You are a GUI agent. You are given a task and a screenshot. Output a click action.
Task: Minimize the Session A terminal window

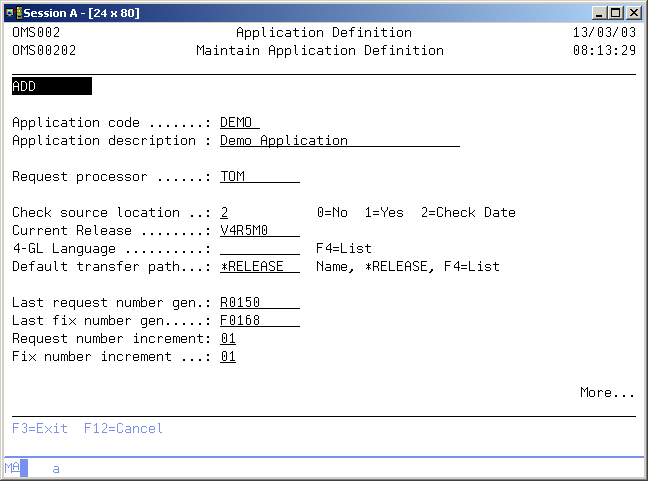pos(599,12)
